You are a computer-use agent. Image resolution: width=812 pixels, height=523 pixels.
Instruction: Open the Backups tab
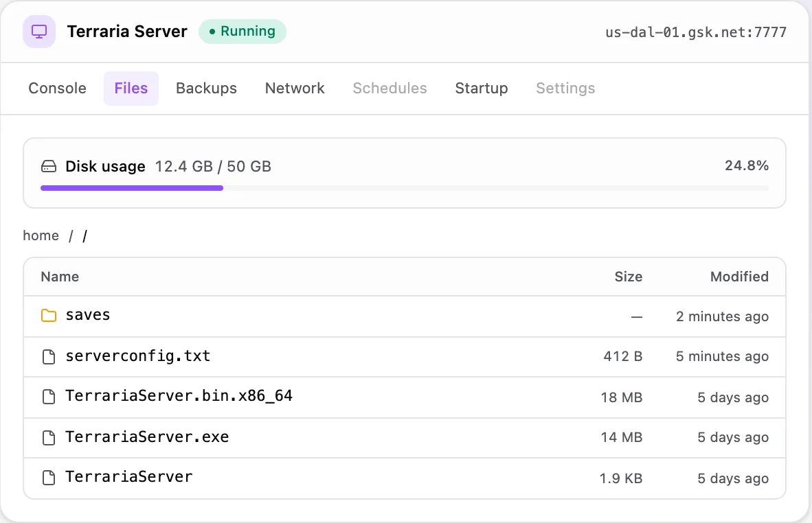pyautogui.click(x=206, y=89)
